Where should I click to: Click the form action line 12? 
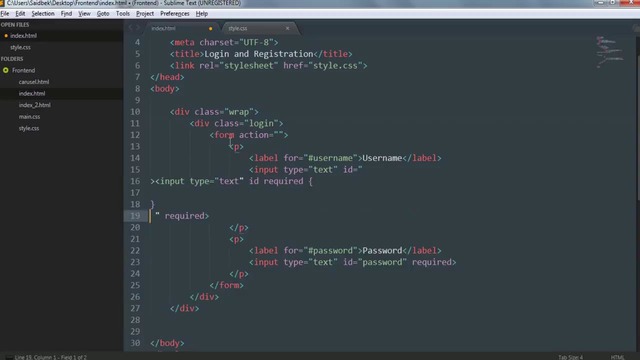249,135
